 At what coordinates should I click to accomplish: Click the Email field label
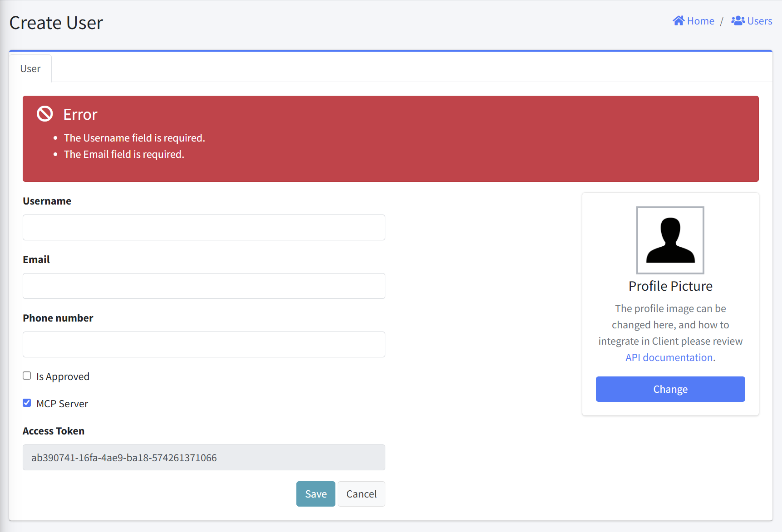36,259
